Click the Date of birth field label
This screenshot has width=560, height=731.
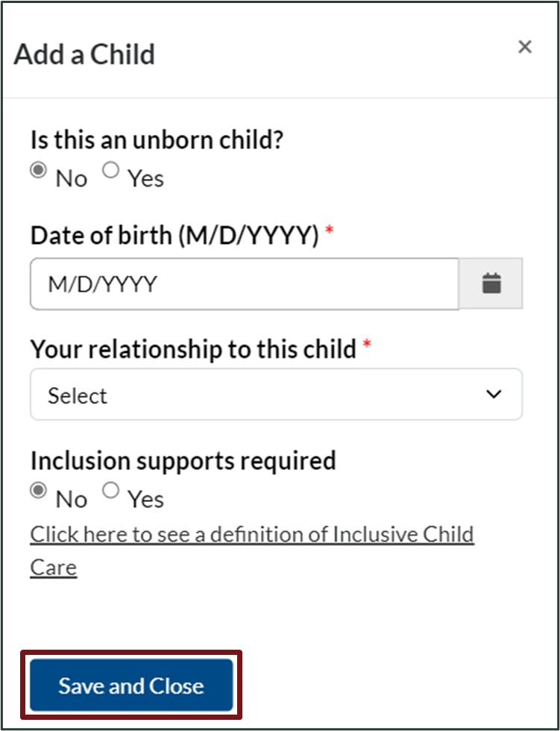pyautogui.click(x=174, y=236)
